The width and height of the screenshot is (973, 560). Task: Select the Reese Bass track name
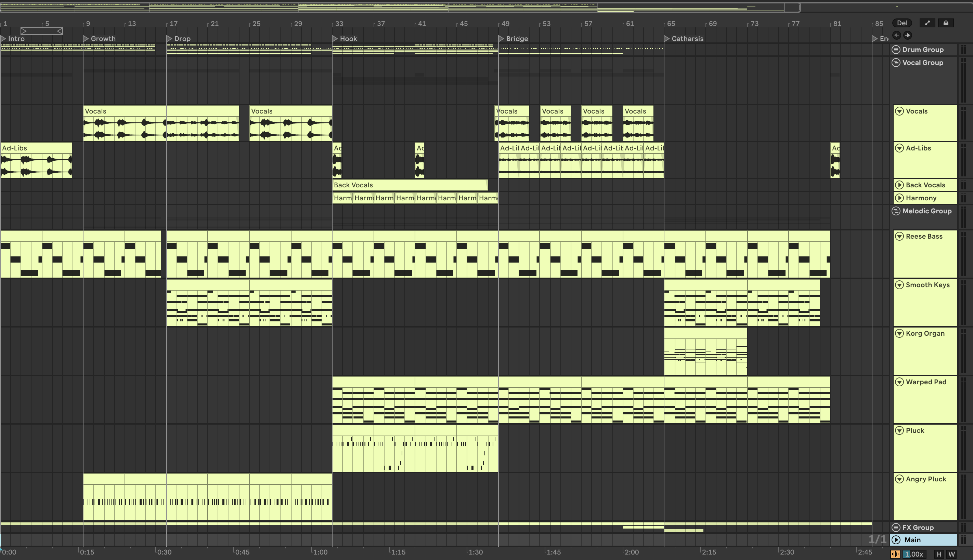click(x=924, y=236)
